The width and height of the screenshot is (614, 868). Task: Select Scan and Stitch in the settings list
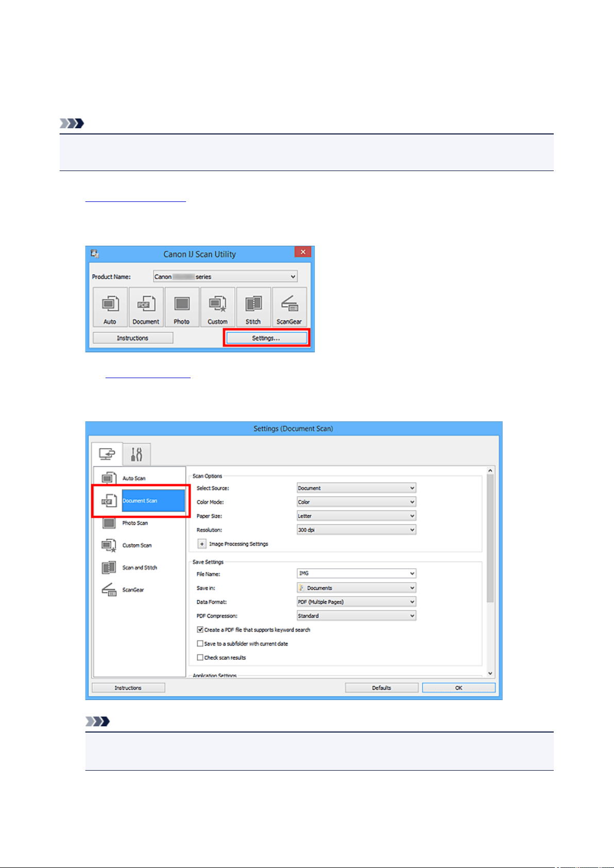pos(139,568)
